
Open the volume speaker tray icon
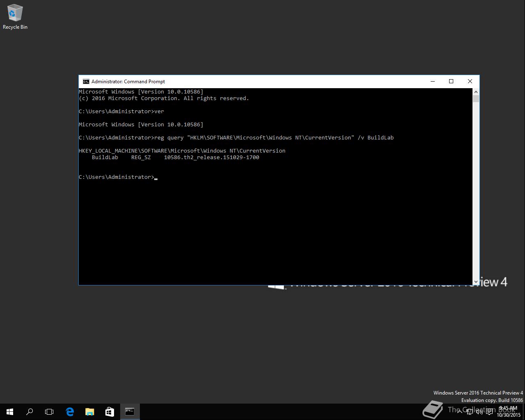point(479,412)
